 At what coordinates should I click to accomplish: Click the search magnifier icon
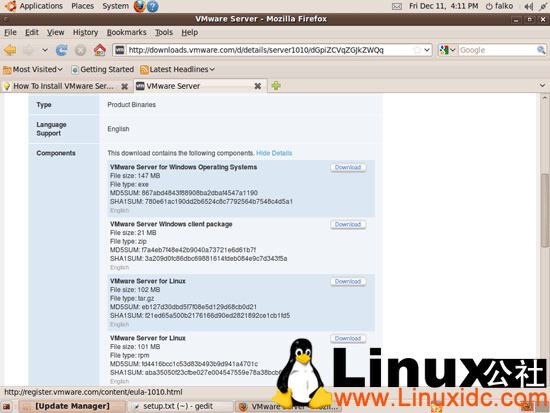click(541, 50)
